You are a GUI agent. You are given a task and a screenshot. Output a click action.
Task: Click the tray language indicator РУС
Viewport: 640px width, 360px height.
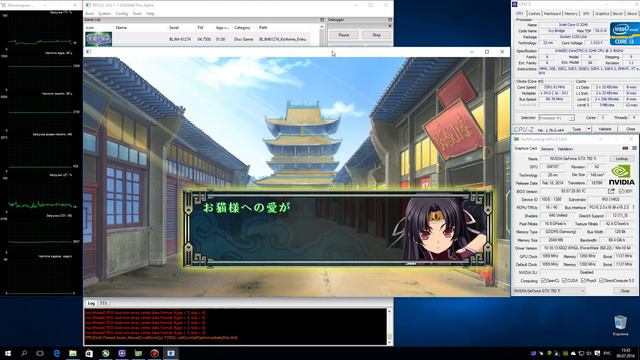(607, 353)
